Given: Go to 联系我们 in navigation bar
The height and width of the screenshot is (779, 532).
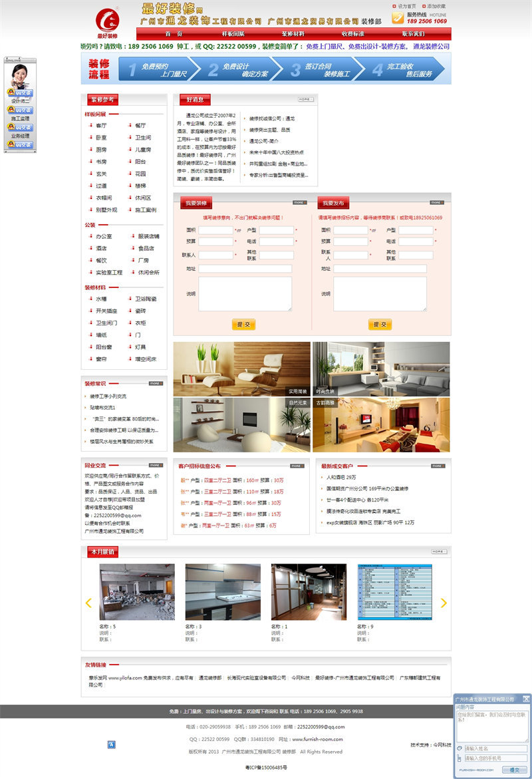Looking at the screenshot, I should [x=412, y=34].
